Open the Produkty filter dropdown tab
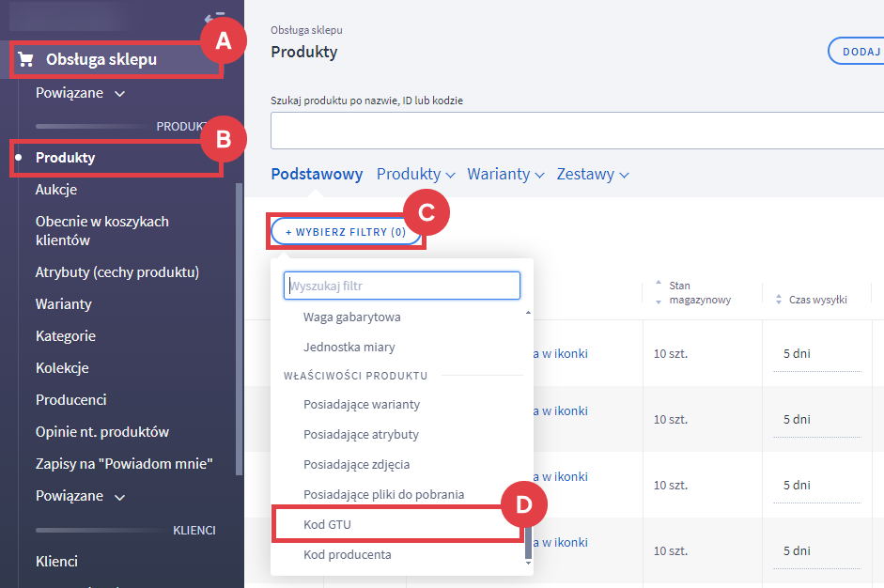The image size is (884, 588). (415, 174)
